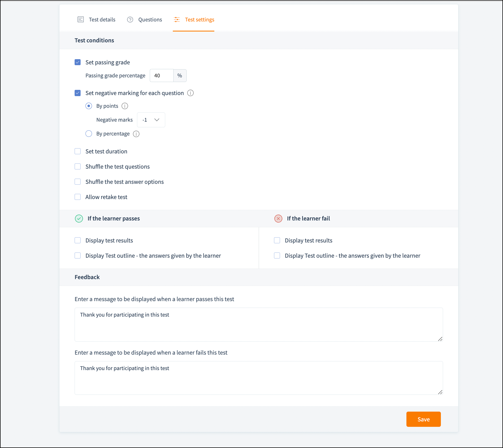Enable Shuffle the test questions checkbox

tap(78, 167)
